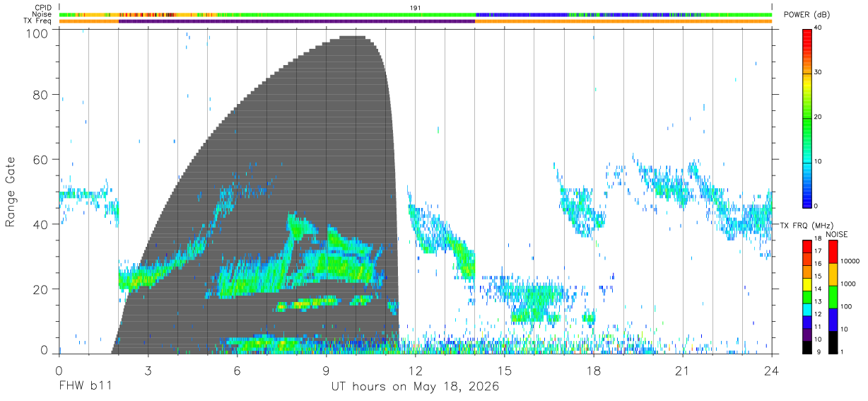The width and height of the screenshot is (868, 401).
Task: Pick the black swatch in NOISE legend
Action: [x=833, y=342]
